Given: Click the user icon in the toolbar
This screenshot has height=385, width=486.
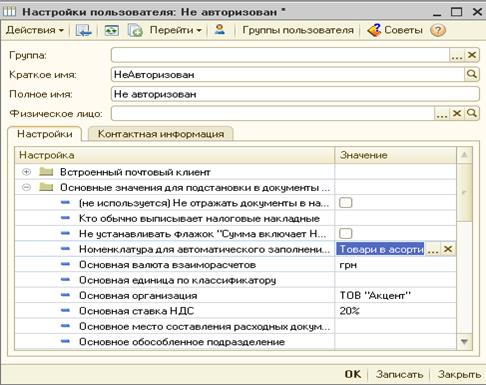Looking at the screenshot, I should 220,30.
